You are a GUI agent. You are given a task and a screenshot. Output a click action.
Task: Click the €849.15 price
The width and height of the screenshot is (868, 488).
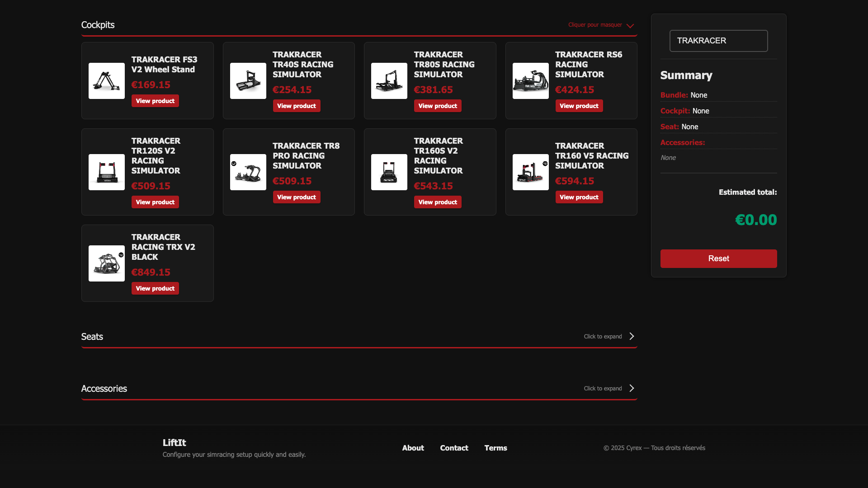point(151,272)
